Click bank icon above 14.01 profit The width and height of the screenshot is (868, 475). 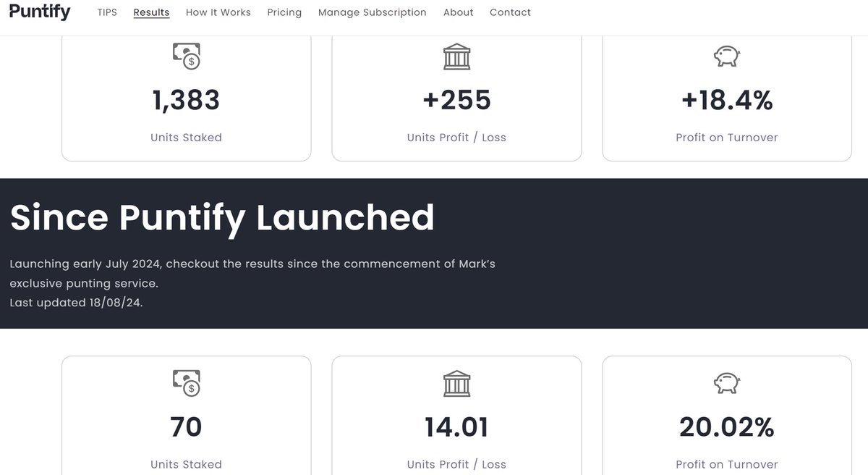click(x=456, y=383)
